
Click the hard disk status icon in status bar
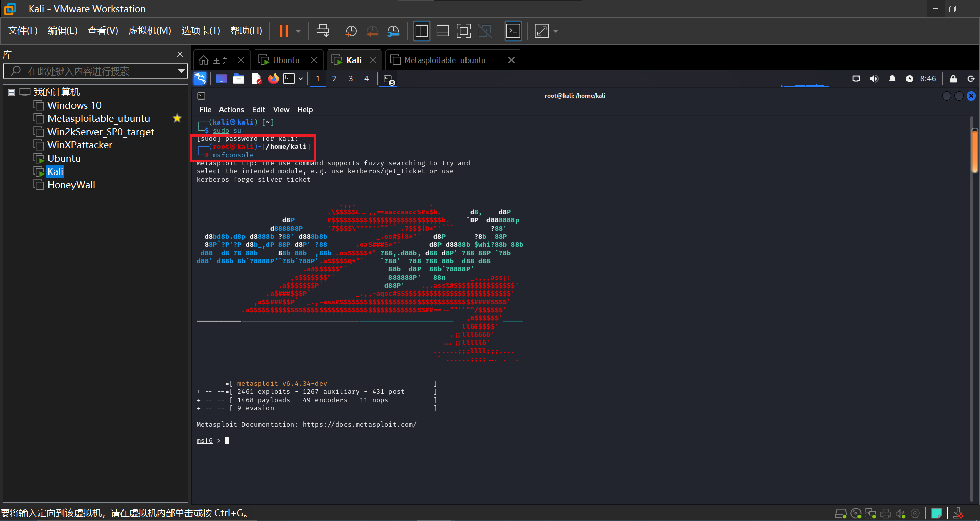(841, 513)
